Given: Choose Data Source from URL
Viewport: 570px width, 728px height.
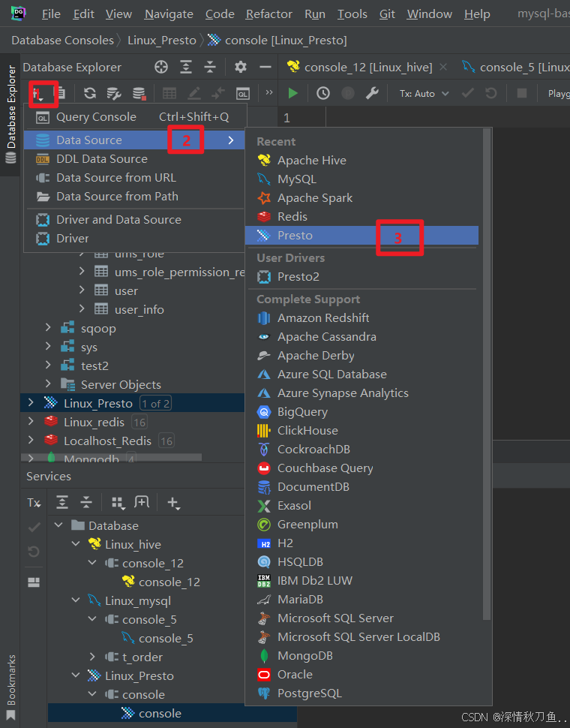Looking at the screenshot, I should tap(134, 177).
